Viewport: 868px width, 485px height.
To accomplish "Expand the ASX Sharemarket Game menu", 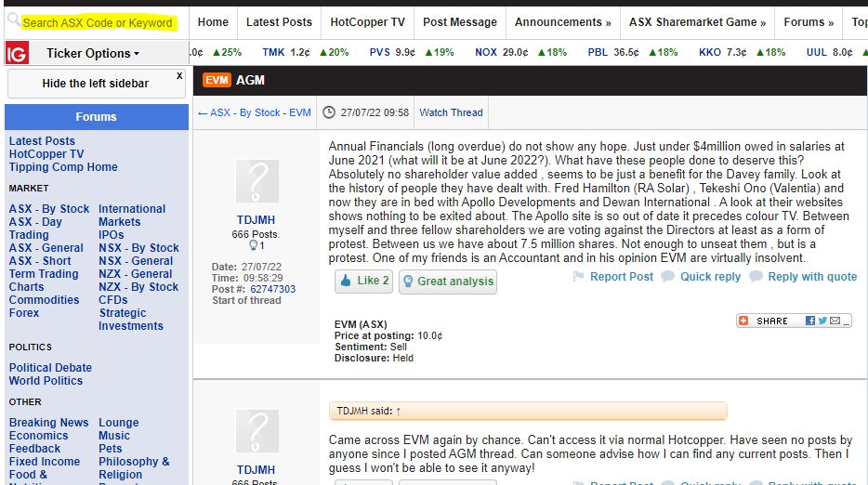I will tap(697, 22).
